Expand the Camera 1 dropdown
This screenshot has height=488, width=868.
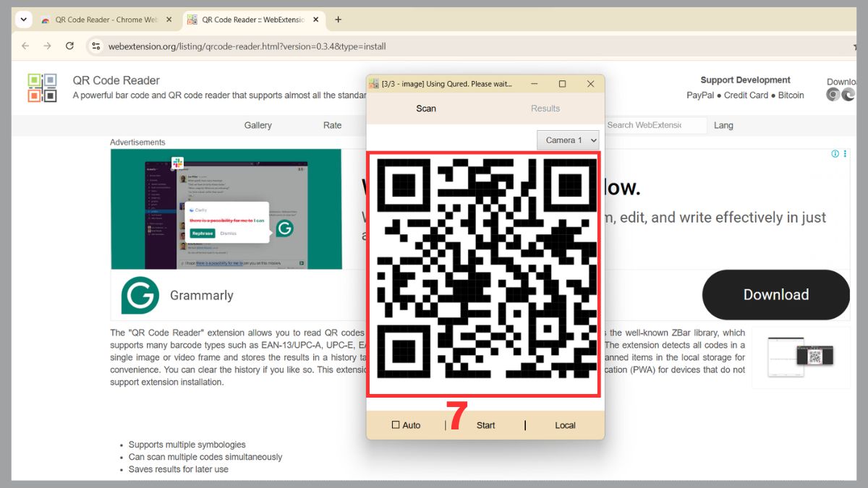568,140
